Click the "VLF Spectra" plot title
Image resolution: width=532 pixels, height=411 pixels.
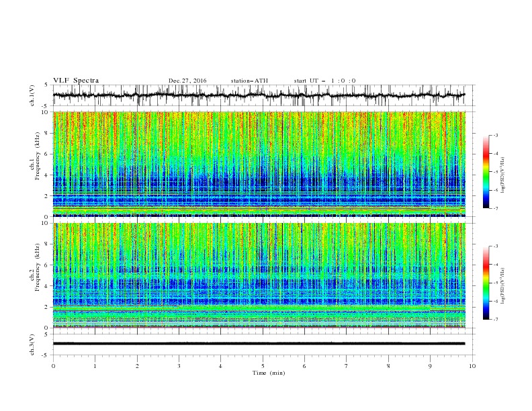click(76, 81)
